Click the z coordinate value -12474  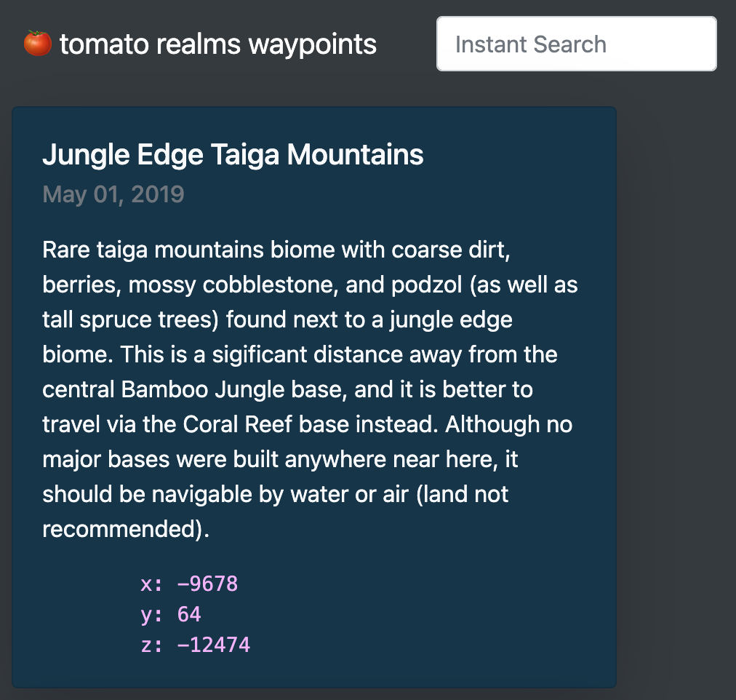[x=213, y=644]
